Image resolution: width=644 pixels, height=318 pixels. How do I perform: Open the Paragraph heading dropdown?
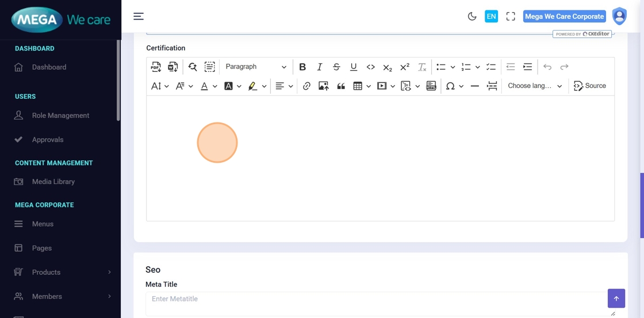pyautogui.click(x=255, y=67)
